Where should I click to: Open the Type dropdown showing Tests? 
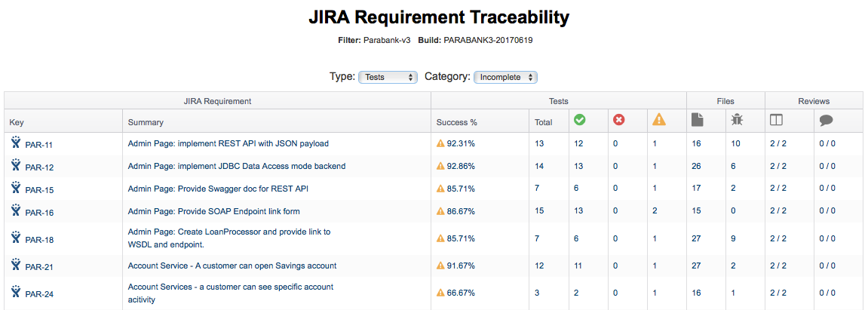[388, 78]
